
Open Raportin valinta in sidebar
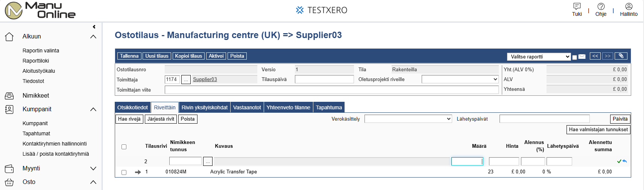click(x=41, y=51)
